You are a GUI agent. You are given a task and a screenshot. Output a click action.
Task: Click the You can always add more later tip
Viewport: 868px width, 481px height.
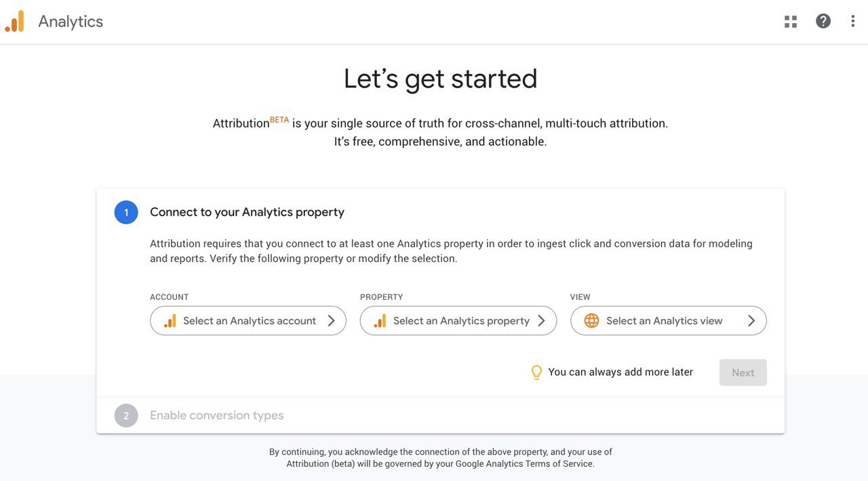pos(620,372)
